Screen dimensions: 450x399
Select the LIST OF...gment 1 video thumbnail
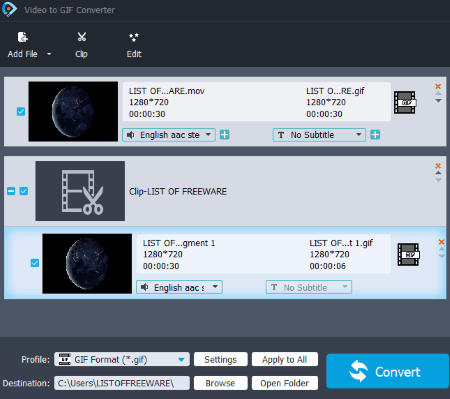87,264
